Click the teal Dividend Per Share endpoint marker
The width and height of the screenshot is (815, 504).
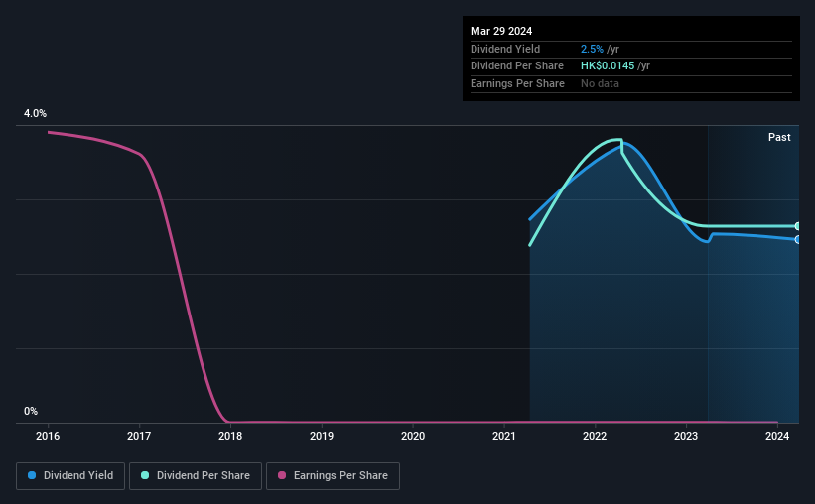pos(797,226)
